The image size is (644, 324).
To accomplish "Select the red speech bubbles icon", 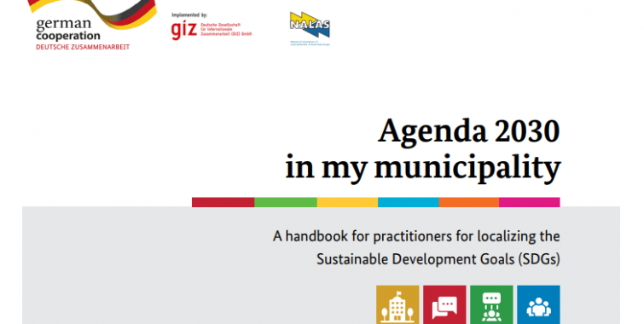I will pyautogui.click(x=444, y=304).
